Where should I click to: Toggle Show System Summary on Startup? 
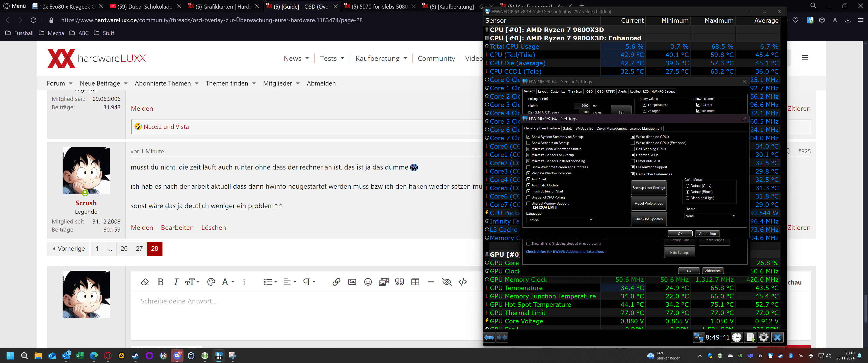(528, 137)
